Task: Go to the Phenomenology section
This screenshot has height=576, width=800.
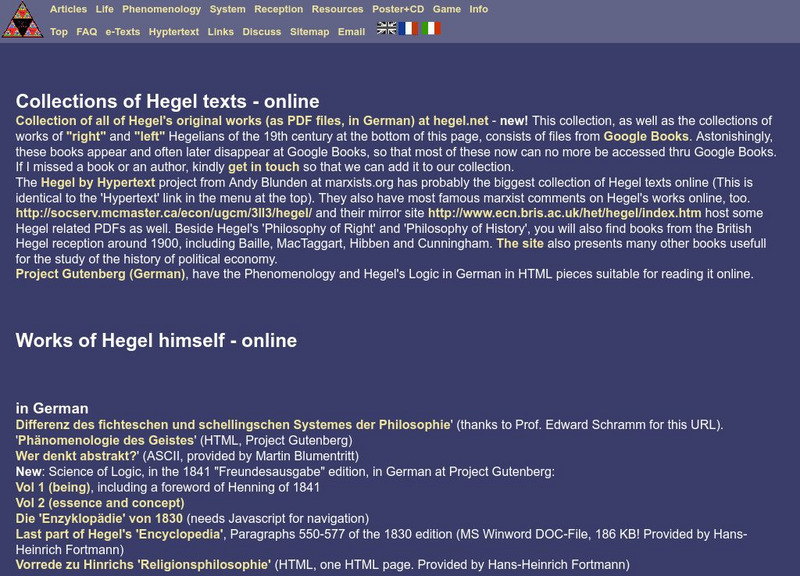Action: pos(161,9)
